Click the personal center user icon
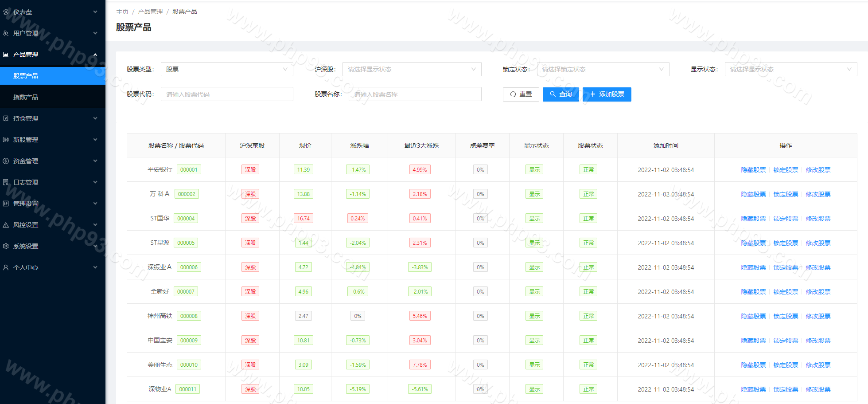 coord(6,267)
